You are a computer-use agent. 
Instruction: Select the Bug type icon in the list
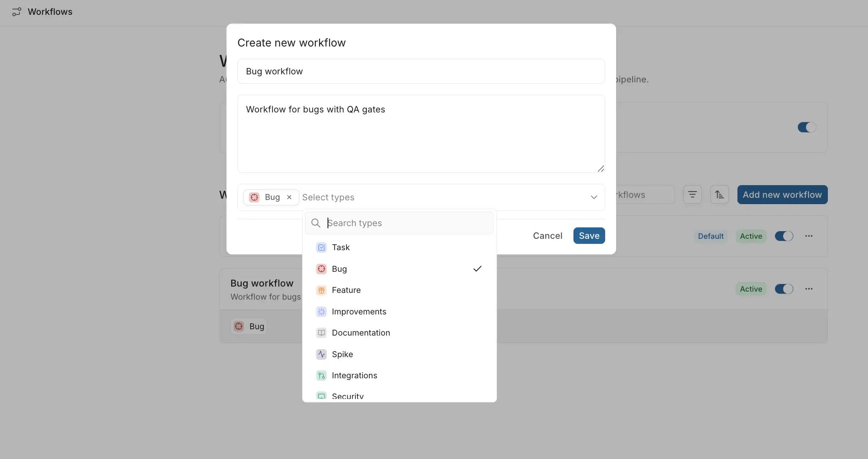pos(321,269)
